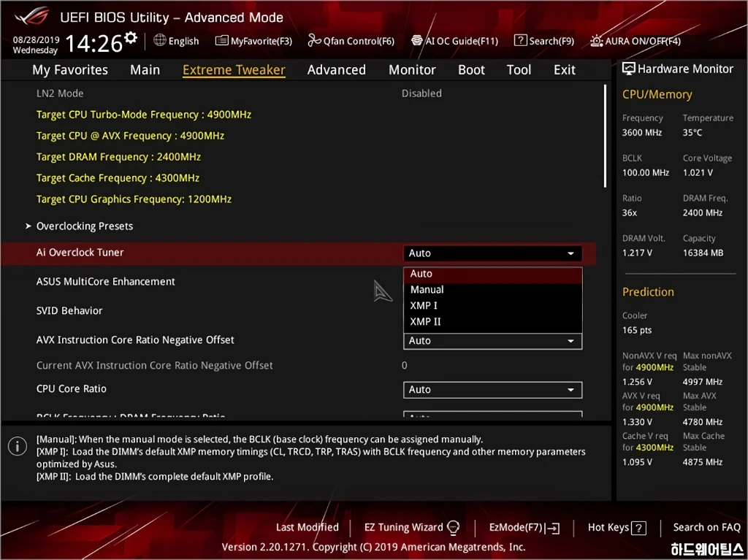
Task: Click the AURA ON/OFF light icon
Action: 596,41
